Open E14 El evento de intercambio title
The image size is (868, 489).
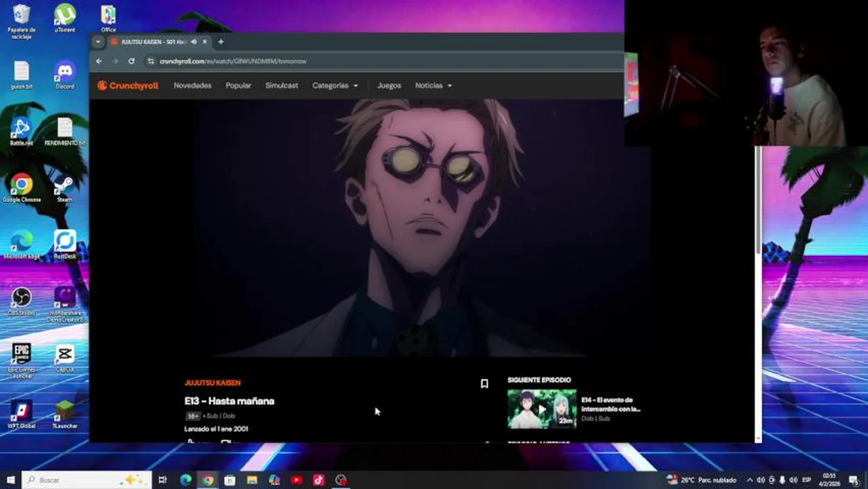point(611,405)
